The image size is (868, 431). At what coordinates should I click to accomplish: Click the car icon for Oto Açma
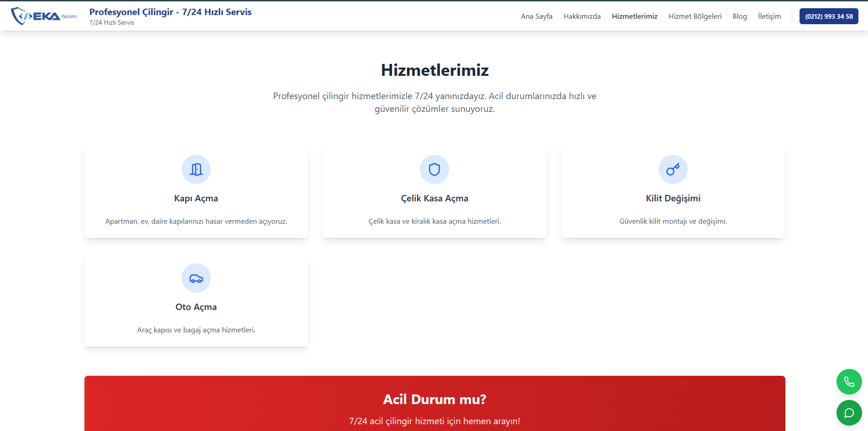tap(196, 278)
